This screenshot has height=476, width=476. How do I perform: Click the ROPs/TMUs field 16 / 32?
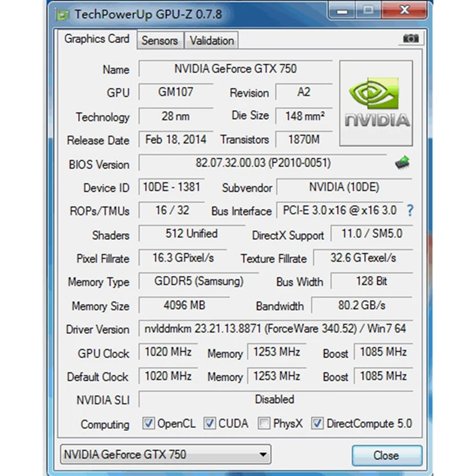tap(171, 211)
